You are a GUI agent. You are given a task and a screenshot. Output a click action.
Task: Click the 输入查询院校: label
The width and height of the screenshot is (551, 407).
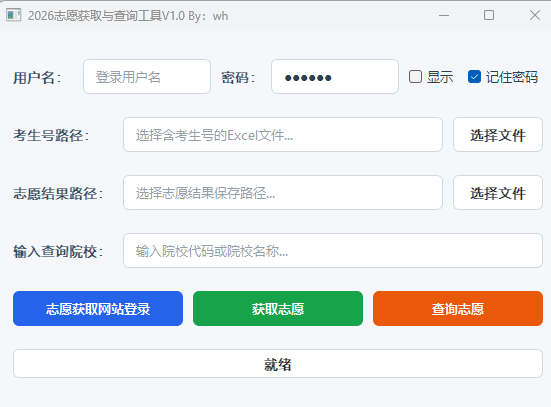click(58, 251)
